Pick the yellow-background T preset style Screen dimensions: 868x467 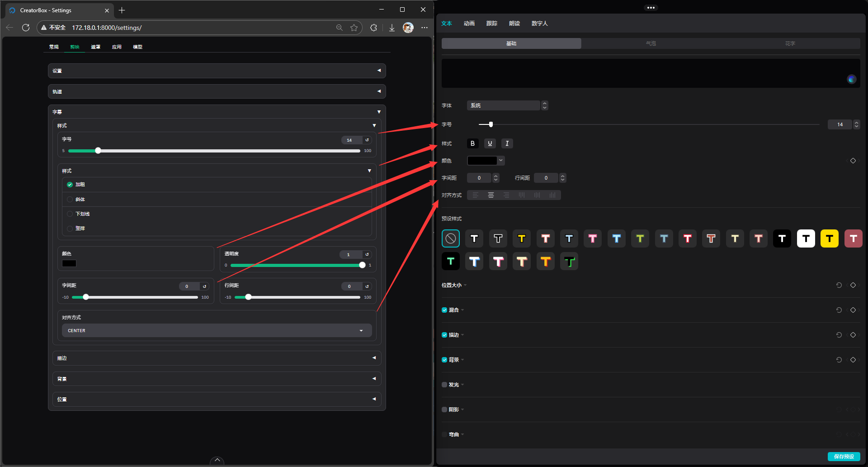tap(830, 238)
